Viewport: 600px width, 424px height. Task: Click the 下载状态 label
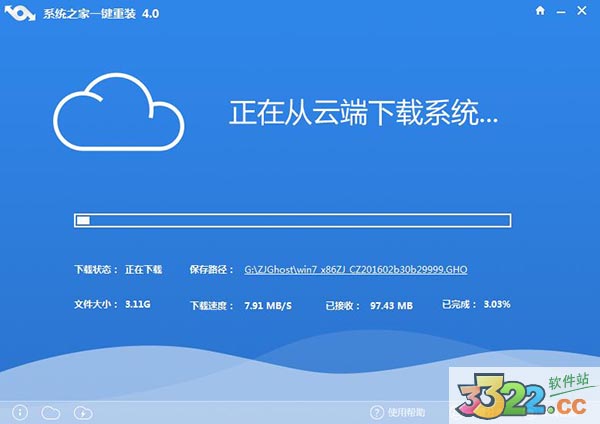pos(96,270)
